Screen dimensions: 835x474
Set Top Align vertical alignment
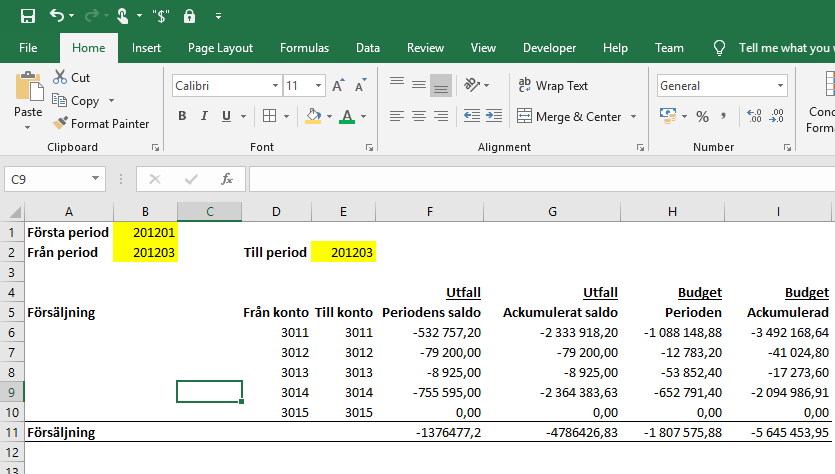click(397, 83)
